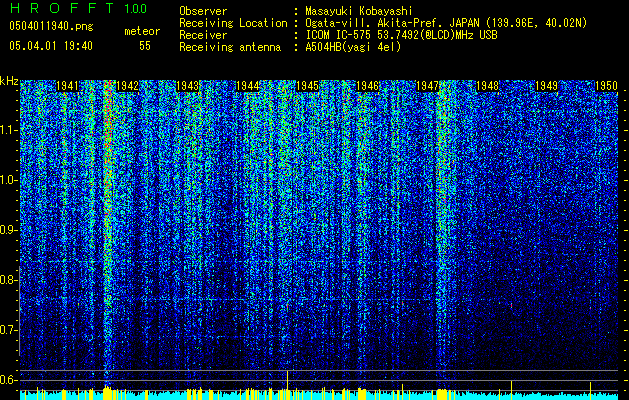Click the meteor label
Image resolution: width=629 pixels, height=400 pixels.
pos(142,31)
